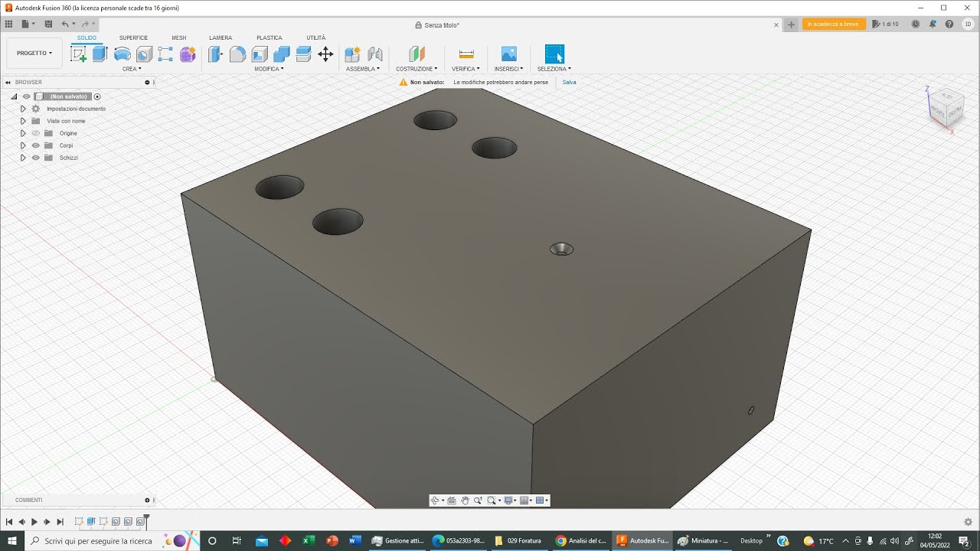
Task: Open Excel from the taskbar
Action: pos(309,540)
